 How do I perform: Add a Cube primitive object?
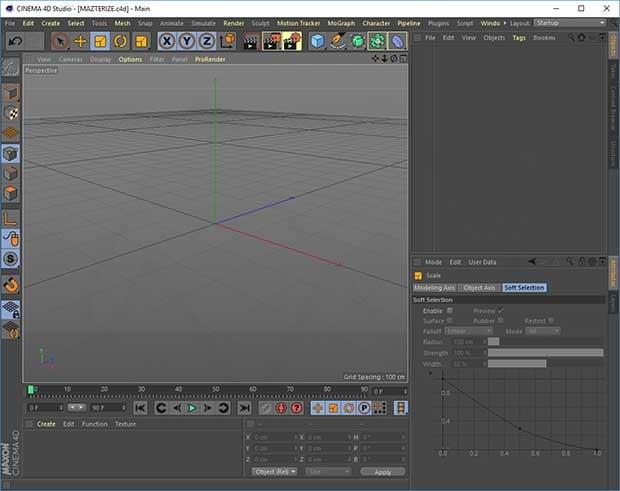click(318, 41)
